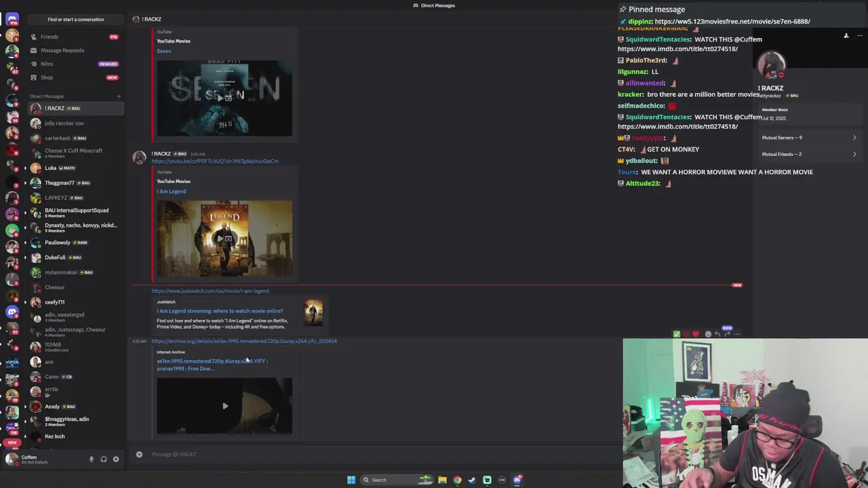The width and height of the screenshot is (868, 488).
Task: Click Cuffem user avatar in user panel
Action: point(11,460)
